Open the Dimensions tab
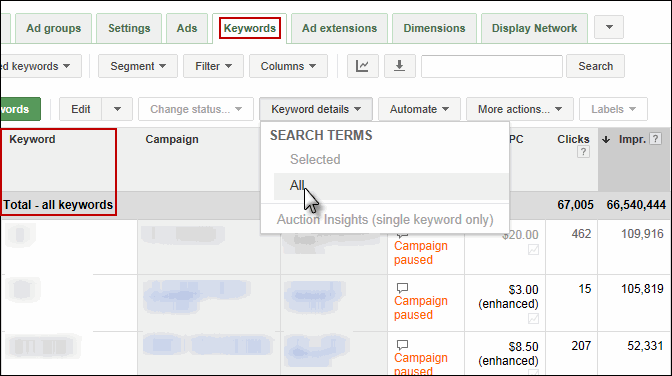 click(x=434, y=28)
